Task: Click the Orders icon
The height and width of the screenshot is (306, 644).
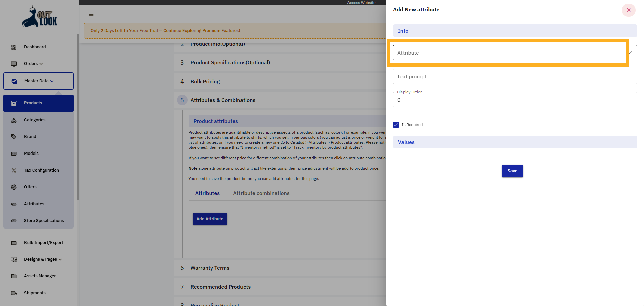Action: tap(14, 64)
